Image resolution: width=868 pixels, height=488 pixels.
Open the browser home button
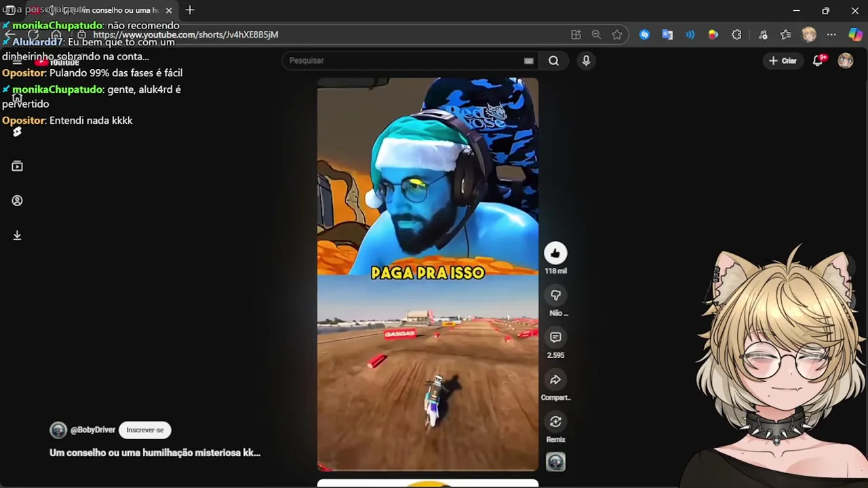click(x=56, y=35)
